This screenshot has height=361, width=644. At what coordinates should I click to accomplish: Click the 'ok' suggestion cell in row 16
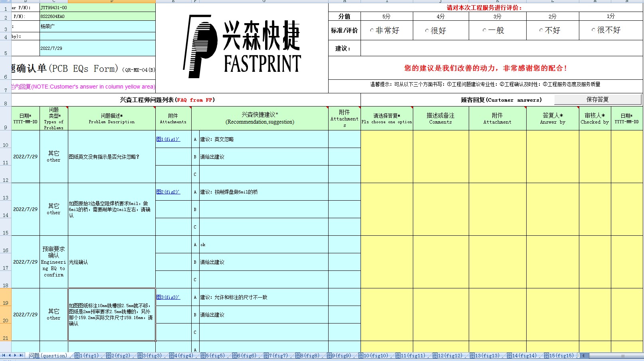(x=264, y=245)
